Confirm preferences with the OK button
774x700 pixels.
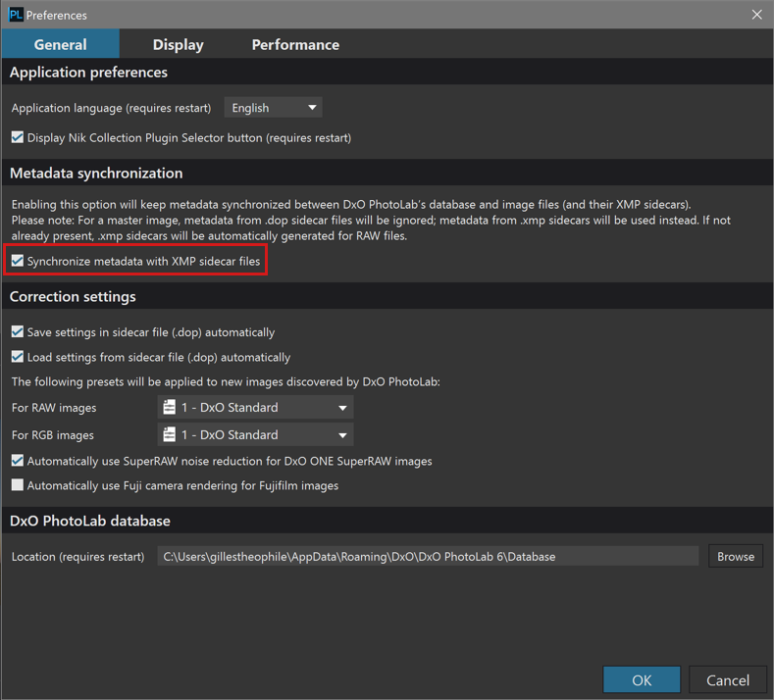pos(642,680)
